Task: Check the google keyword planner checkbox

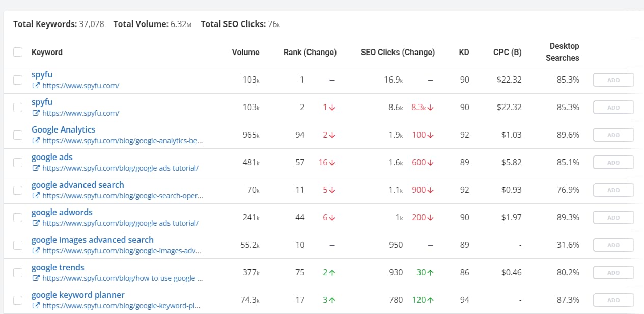Action: [18, 300]
